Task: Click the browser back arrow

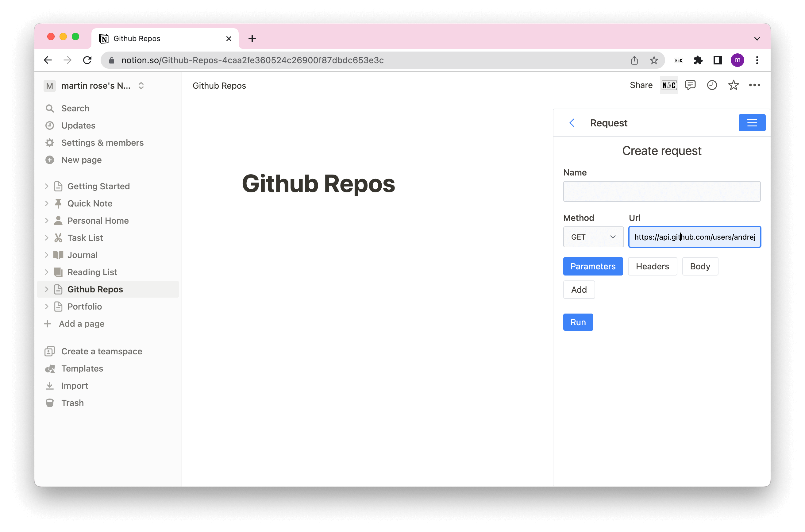Action: pos(48,60)
